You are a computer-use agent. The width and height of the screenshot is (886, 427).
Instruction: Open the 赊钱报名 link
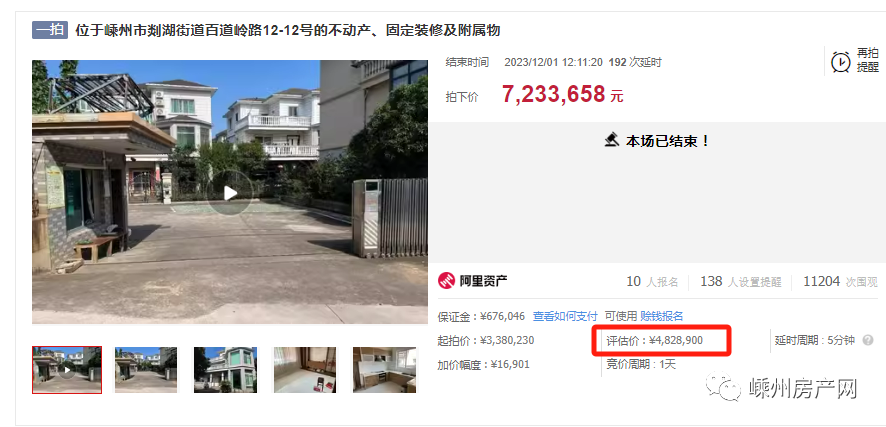tap(662, 316)
